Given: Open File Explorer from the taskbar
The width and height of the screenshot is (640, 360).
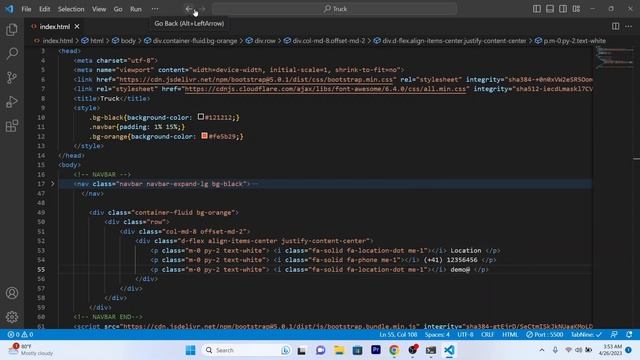Looking at the screenshot, I should point(339,350).
